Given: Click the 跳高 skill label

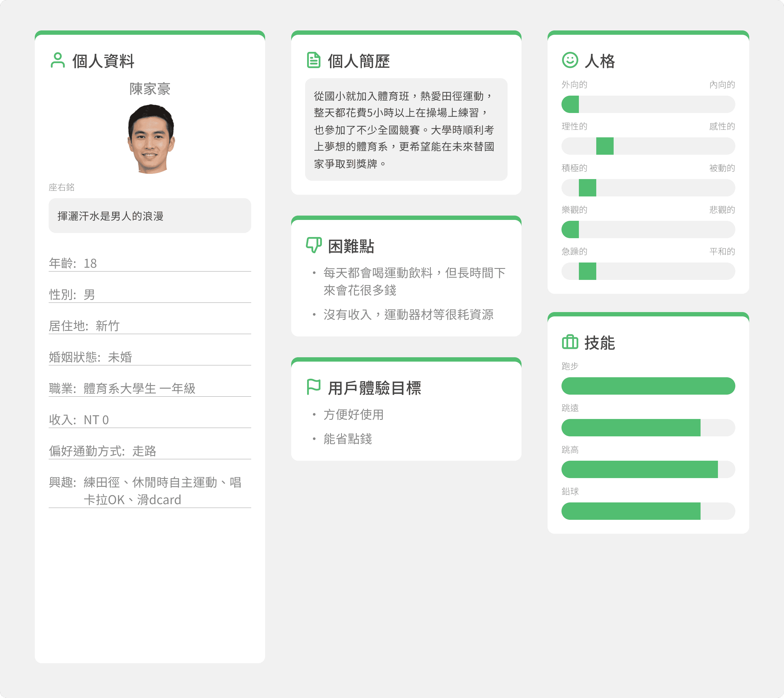Looking at the screenshot, I should (x=570, y=449).
